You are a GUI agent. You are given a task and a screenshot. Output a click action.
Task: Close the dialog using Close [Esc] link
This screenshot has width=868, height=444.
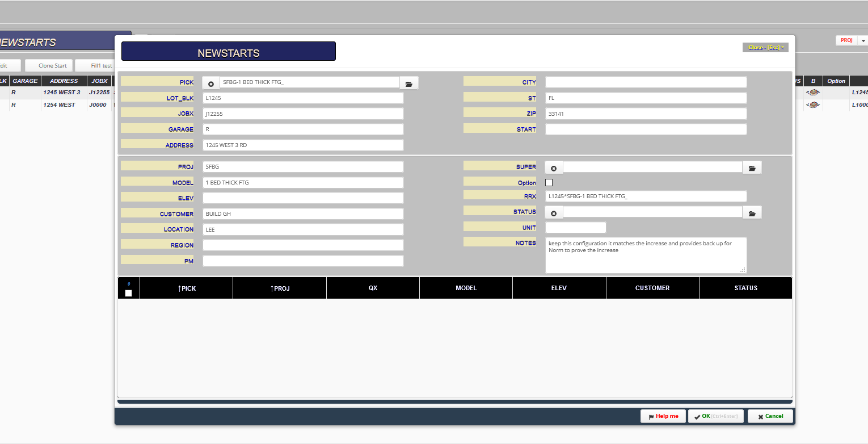pyautogui.click(x=765, y=48)
